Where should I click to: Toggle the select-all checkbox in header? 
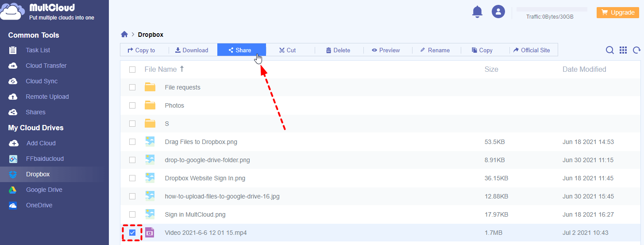point(132,69)
